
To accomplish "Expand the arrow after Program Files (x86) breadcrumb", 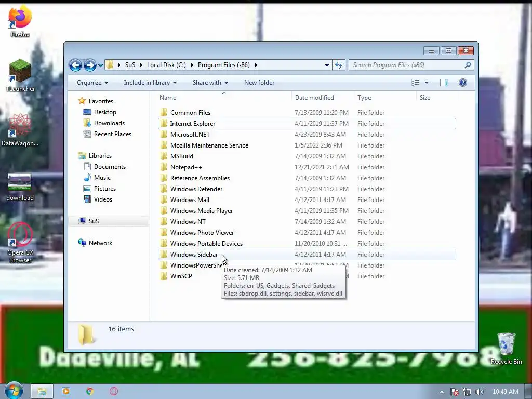I will coord(256,65).
